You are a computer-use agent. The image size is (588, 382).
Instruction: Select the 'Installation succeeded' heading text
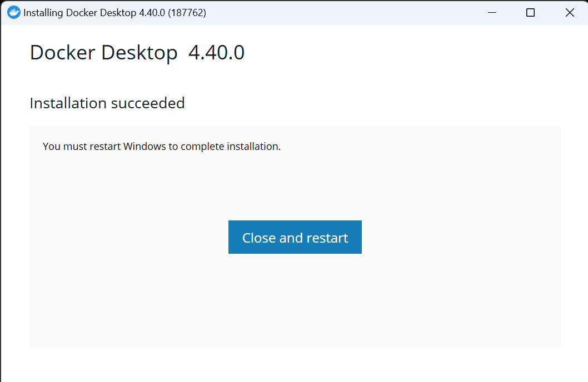[107, 103]
